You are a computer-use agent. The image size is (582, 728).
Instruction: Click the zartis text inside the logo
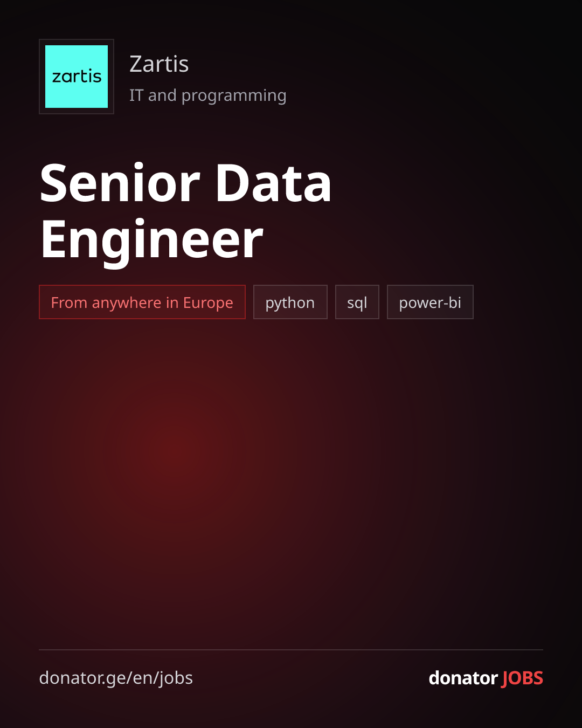point(77,77)
